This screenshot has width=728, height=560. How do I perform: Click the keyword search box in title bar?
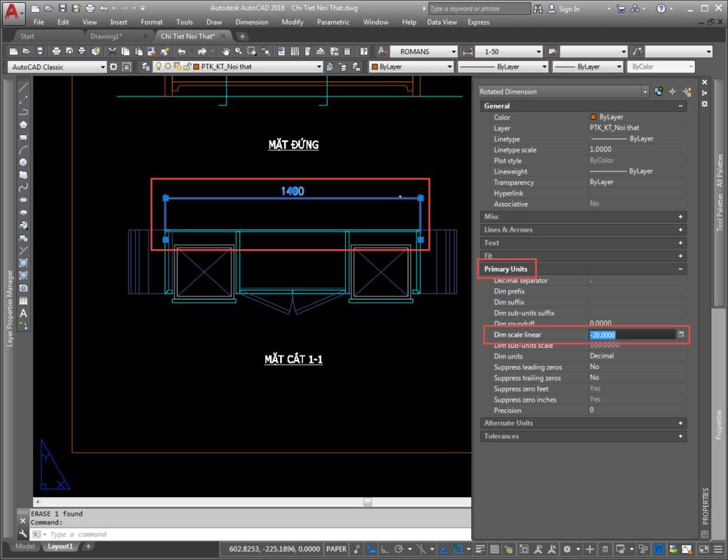pyautogui.click(x=479, y=8)
